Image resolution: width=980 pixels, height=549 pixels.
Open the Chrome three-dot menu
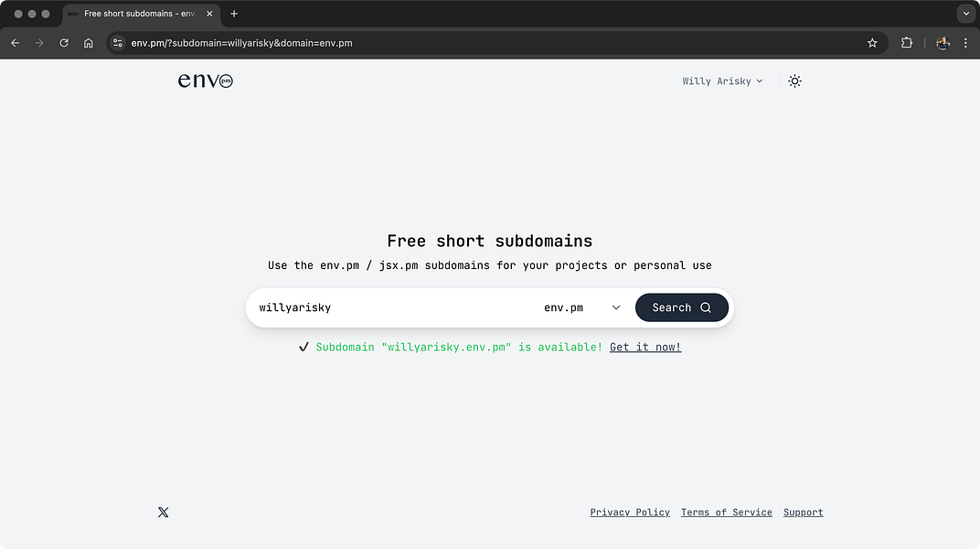tap(965, 43)
